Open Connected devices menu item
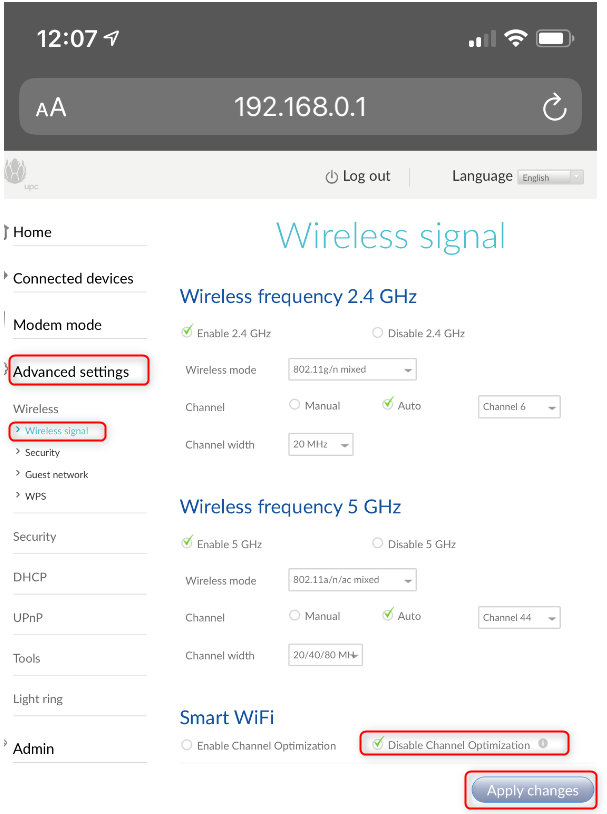This screenshot has width=607, height=814. pyautogui.click(x=73, y=278)
